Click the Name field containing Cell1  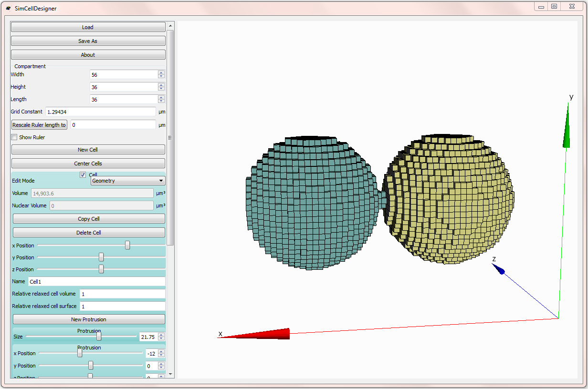point(97,282)
